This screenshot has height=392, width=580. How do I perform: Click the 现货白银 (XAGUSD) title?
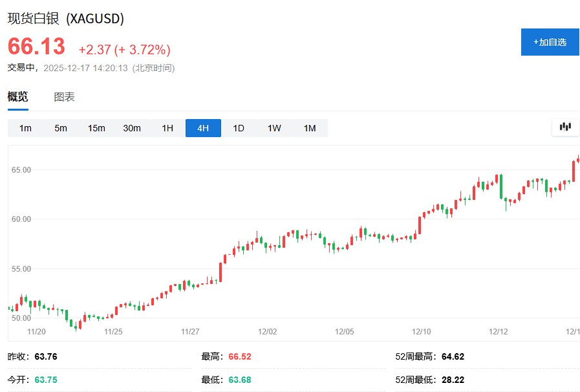pyautogui.click(x=66, y=19)
